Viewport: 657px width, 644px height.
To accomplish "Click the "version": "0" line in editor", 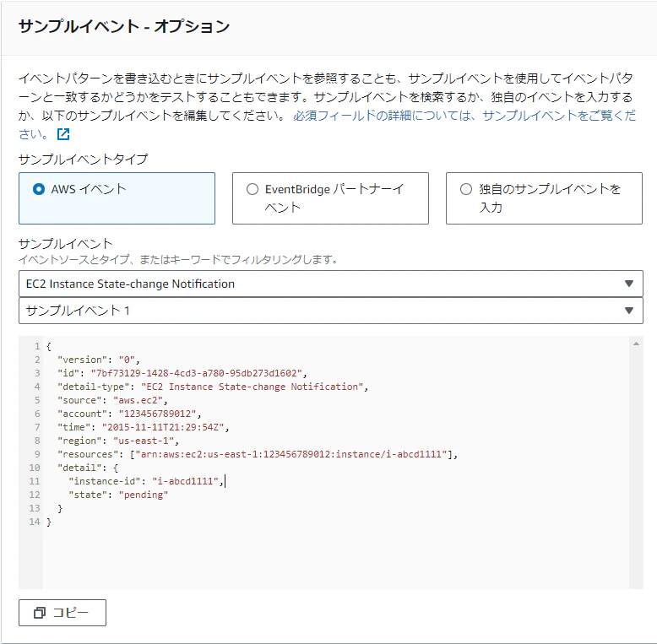I will pos(99,360).
